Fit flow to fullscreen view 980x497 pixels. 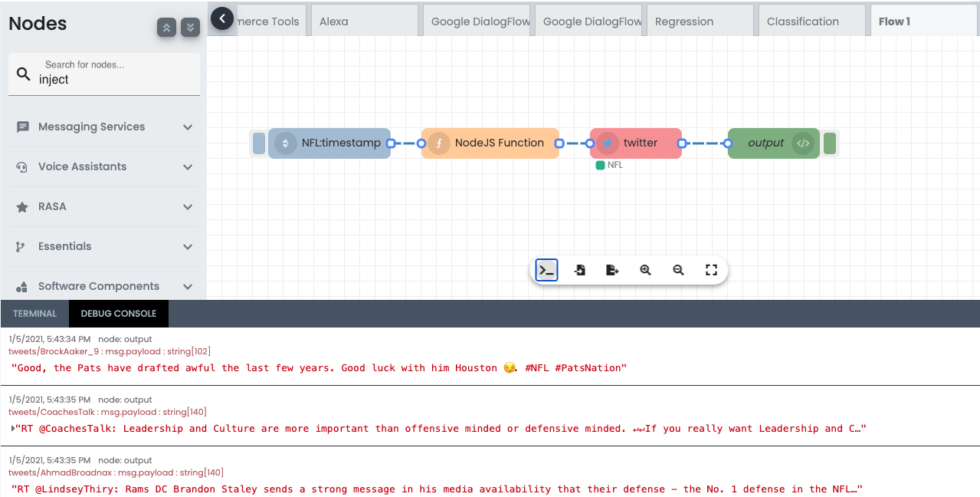coord(711,270)
